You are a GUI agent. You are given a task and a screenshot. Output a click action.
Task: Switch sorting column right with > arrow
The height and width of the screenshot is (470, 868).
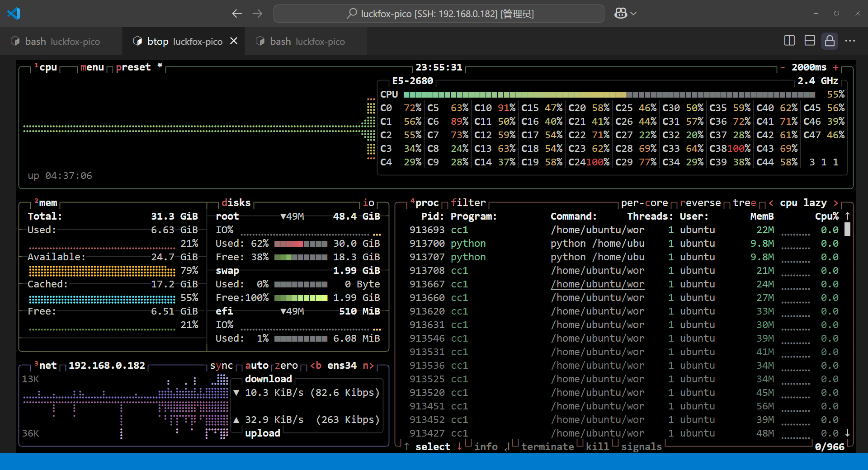pyautogui.click(x=836, y=203)
